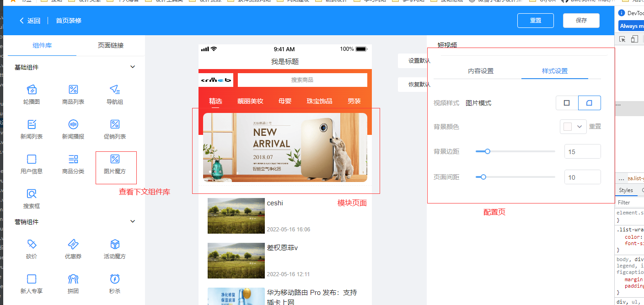The width and height of the screenshot is (644, 305).
Task: Add the 新闻列表 component
Action: [32, 129]
